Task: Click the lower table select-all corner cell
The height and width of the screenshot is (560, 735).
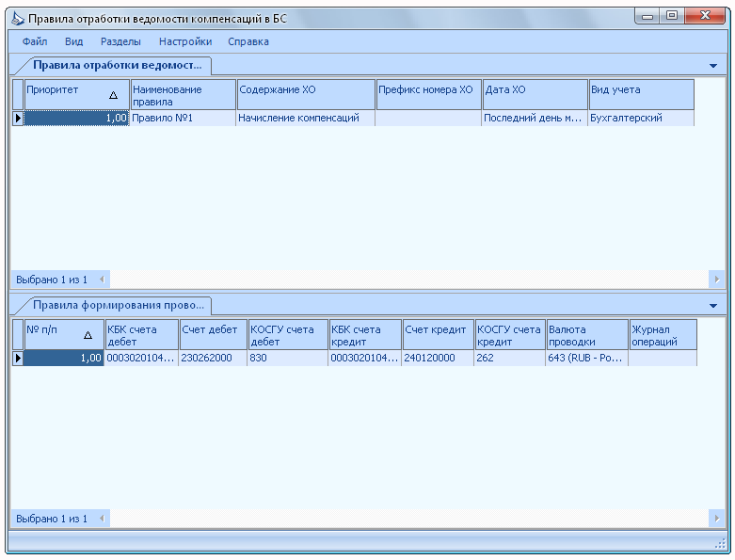Action: [18, 335]
